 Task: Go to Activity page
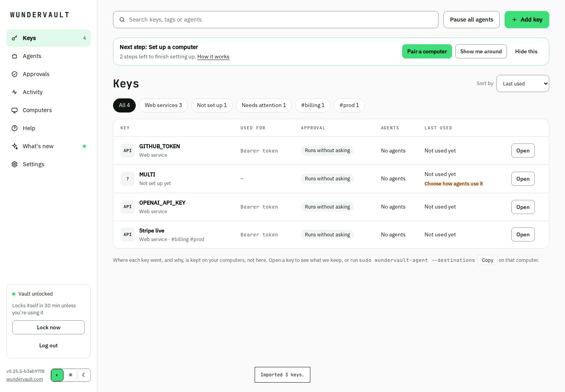pyautogui.click(x=48, y=92)
